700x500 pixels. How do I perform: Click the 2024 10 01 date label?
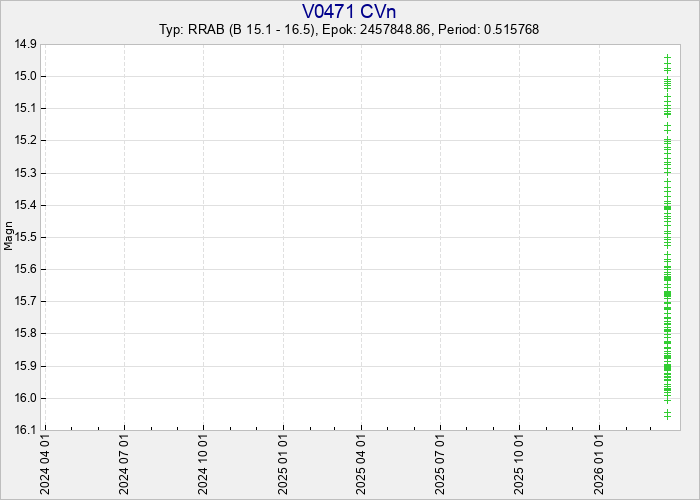click(x=203, y=465)
